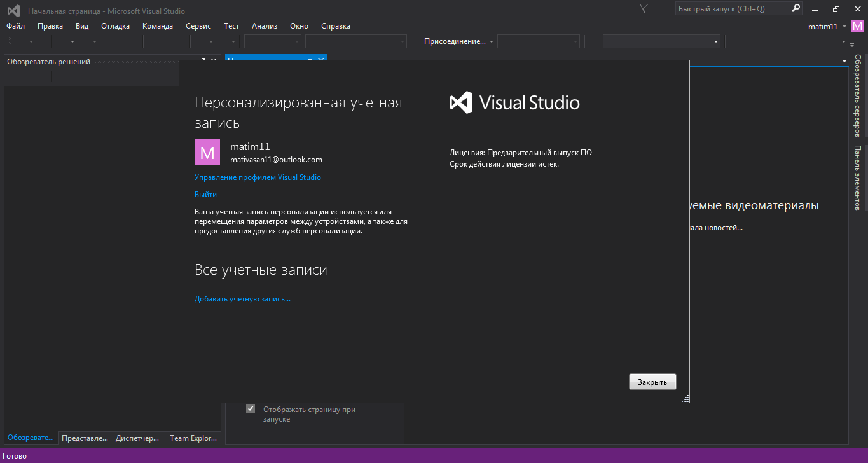Screen dimensions: 868x463
Task: Click the Закрыть button
Action: (652, 382)
